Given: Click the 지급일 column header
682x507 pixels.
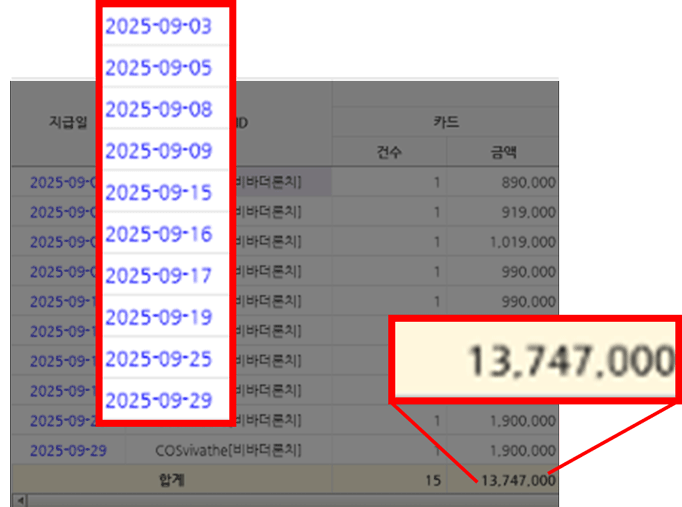Looking at the screenshot, I should coord(68,122).
